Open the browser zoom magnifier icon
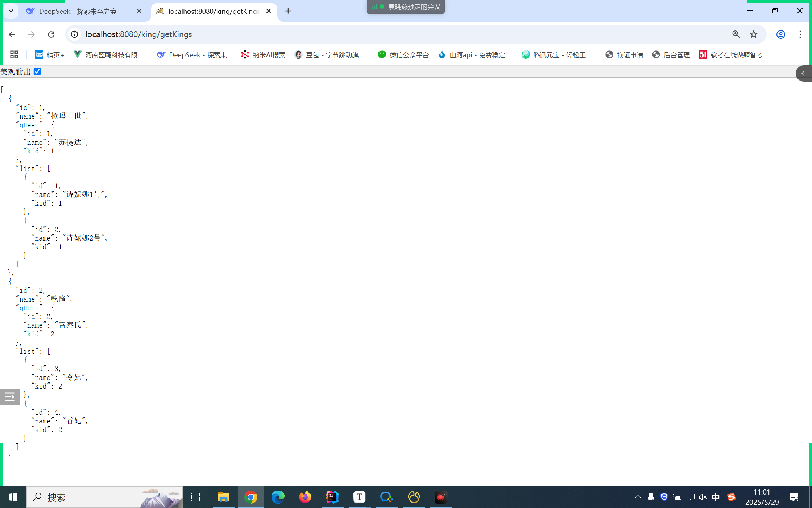 (736, 34)
